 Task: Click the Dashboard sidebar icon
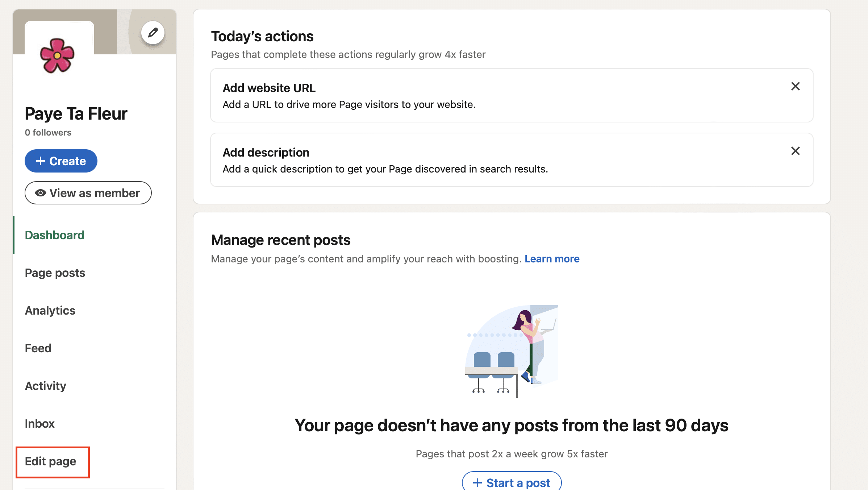click(x=54, y=235)
